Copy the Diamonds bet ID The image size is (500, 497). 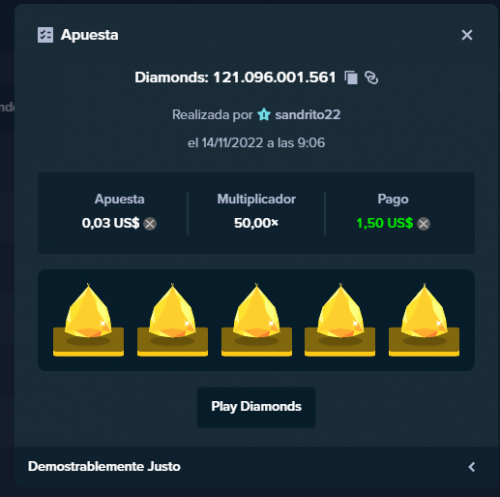click(x=351, y=78)
